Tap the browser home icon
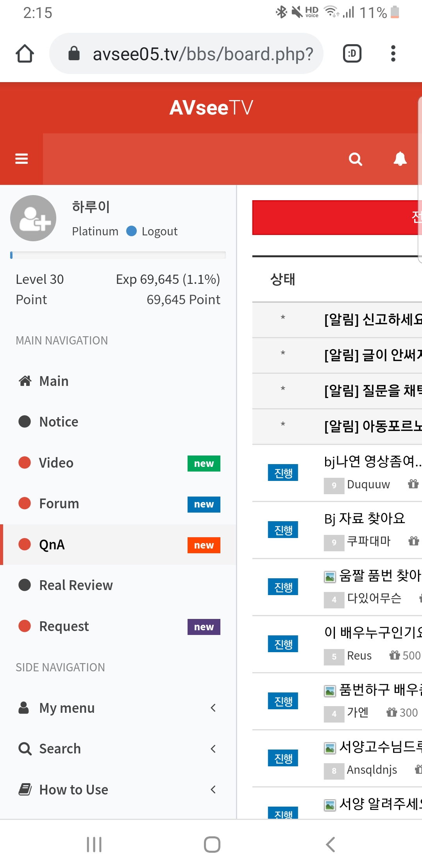 tap(25, 54)
